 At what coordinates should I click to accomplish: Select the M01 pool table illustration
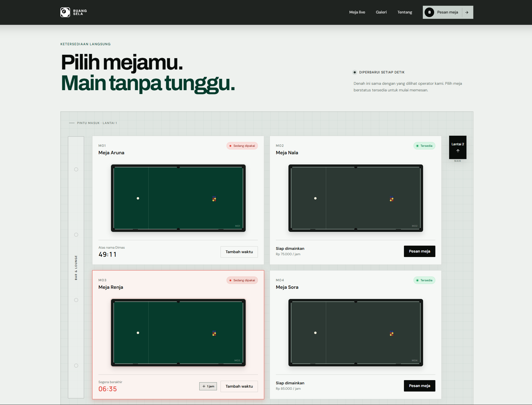pos(178,198)
